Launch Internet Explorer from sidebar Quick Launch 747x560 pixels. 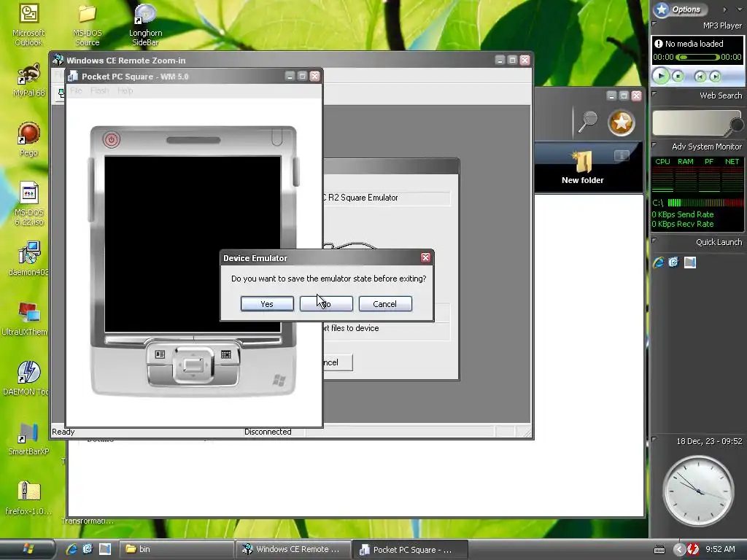(x=659, y=262)
